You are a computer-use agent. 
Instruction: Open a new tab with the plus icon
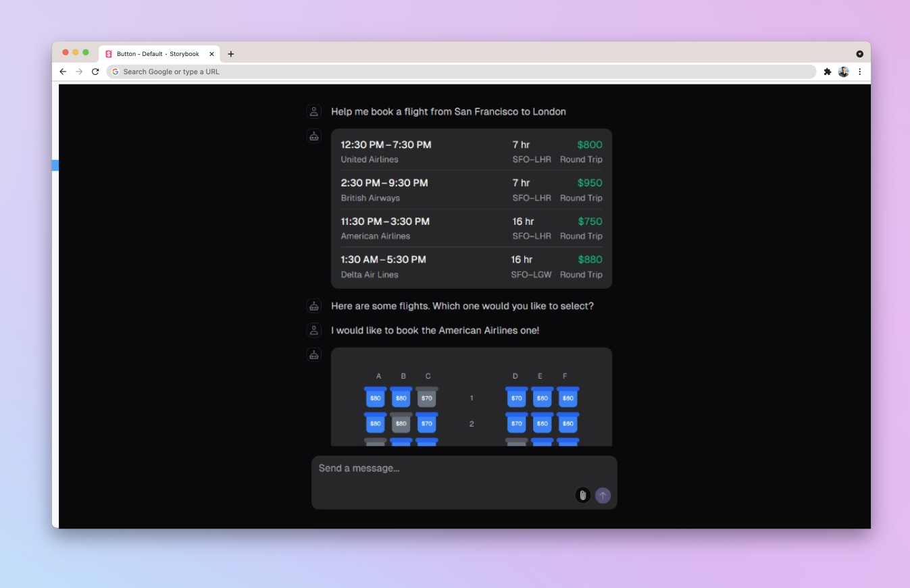pos(231,54)
